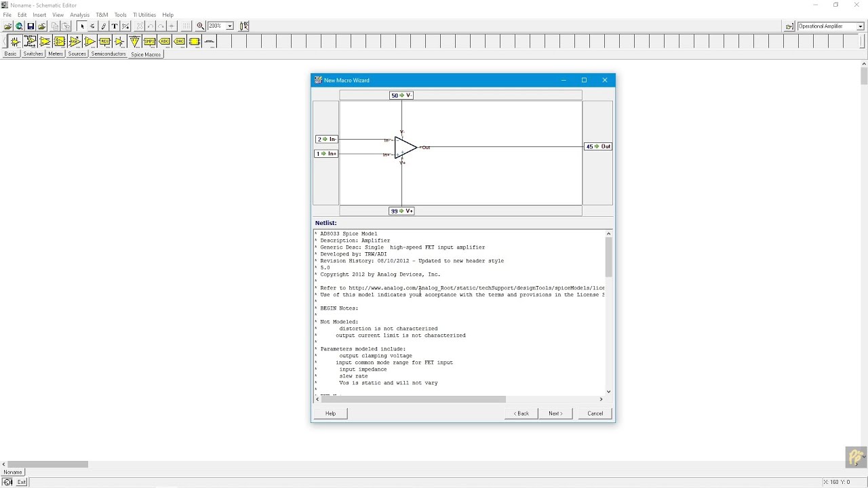
Task: Click the schematic editor horizontal scrollbar thumb
Action: [x=47, y=464]
